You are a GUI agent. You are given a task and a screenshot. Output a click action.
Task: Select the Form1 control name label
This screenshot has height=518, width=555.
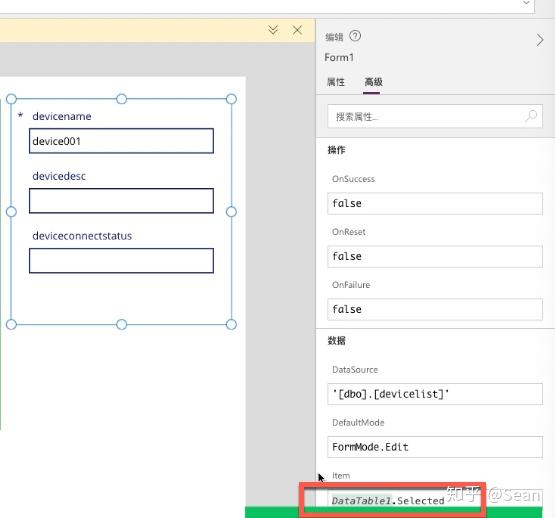(x=339, y=57)
